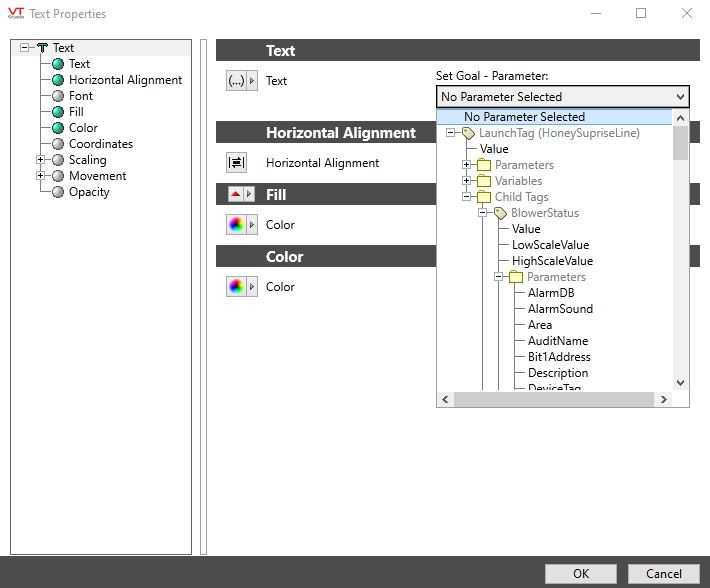Click the Variables folder icon

(x=484, y=181)
